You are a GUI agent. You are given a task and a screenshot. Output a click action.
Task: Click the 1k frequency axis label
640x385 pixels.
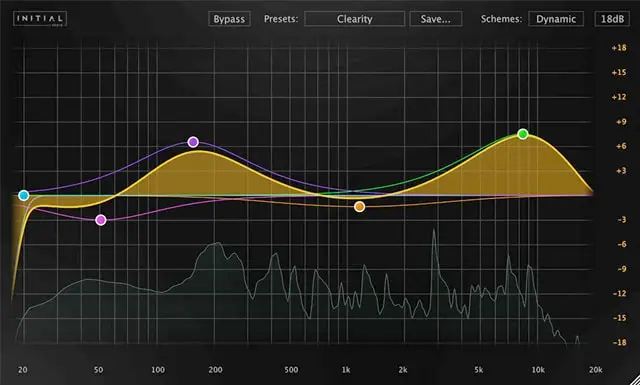point(346,370)
